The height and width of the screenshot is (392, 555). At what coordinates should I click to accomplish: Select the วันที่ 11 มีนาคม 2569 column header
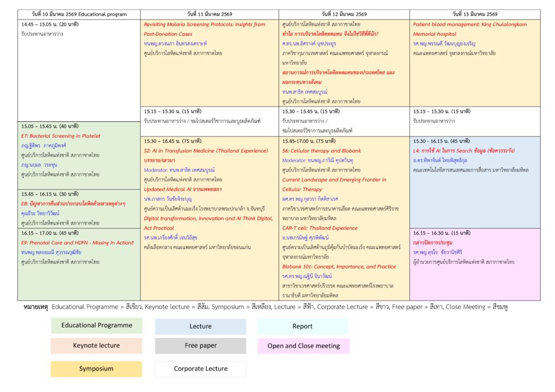point(209,14)
